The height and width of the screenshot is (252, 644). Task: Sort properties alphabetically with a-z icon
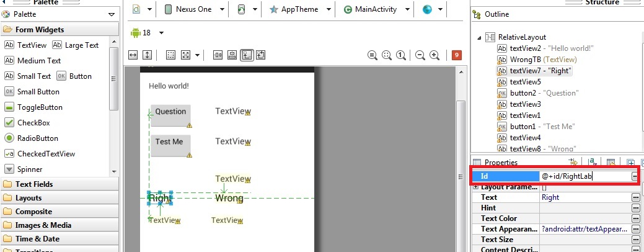click(x=593, y=163)
